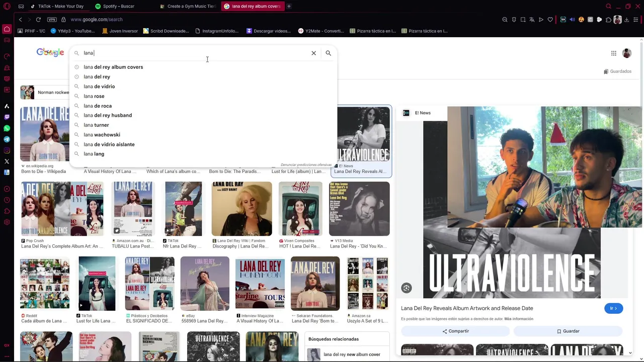
Task: Choose suggestion 'lana del rey'
Action: pyautogui.click(x=203, y=77)
